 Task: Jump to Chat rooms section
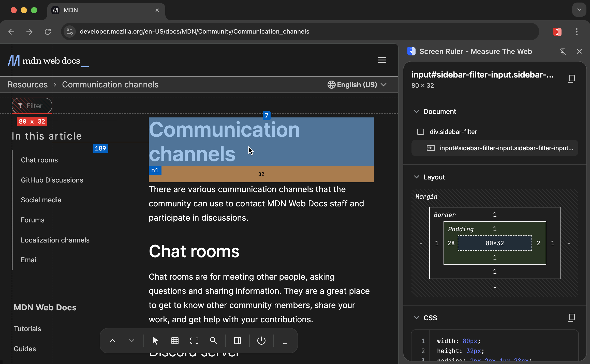39,160
